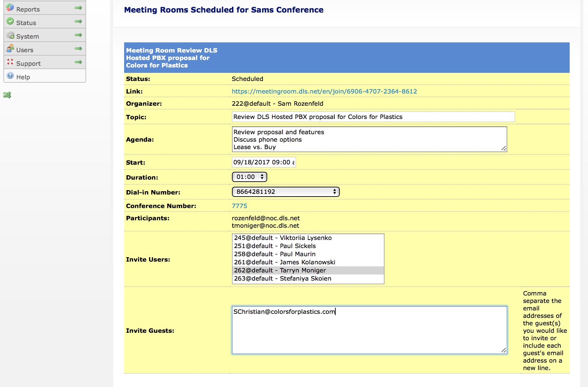Select 261@default - James Kolanowski in list
Image resolution: width=588 pixels, height=387 pixels.
pos(308,262)
